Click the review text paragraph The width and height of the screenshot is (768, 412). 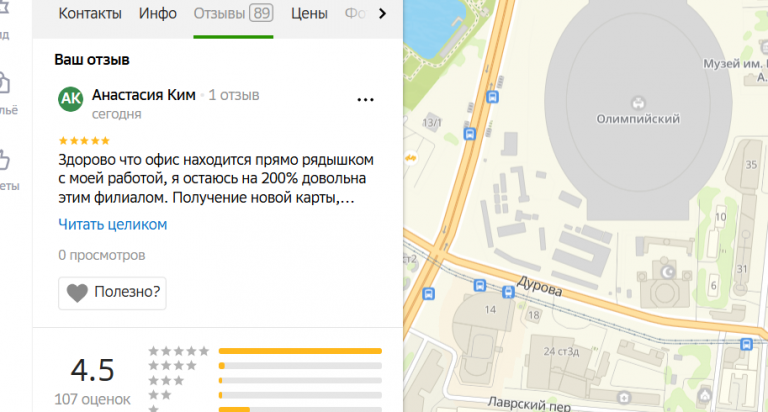click(x=216, y=179)
